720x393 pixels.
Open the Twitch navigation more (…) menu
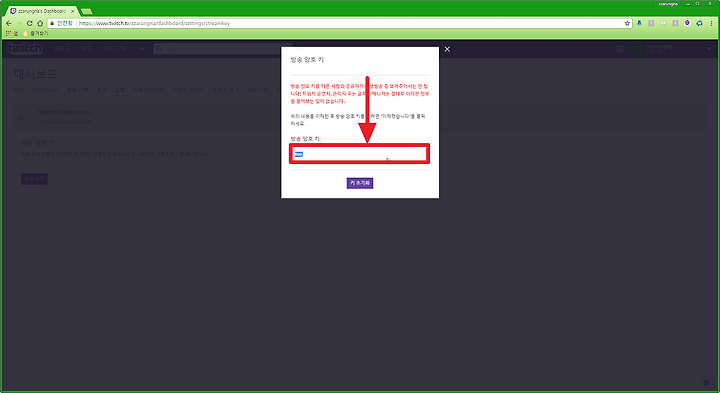(142, 48)
